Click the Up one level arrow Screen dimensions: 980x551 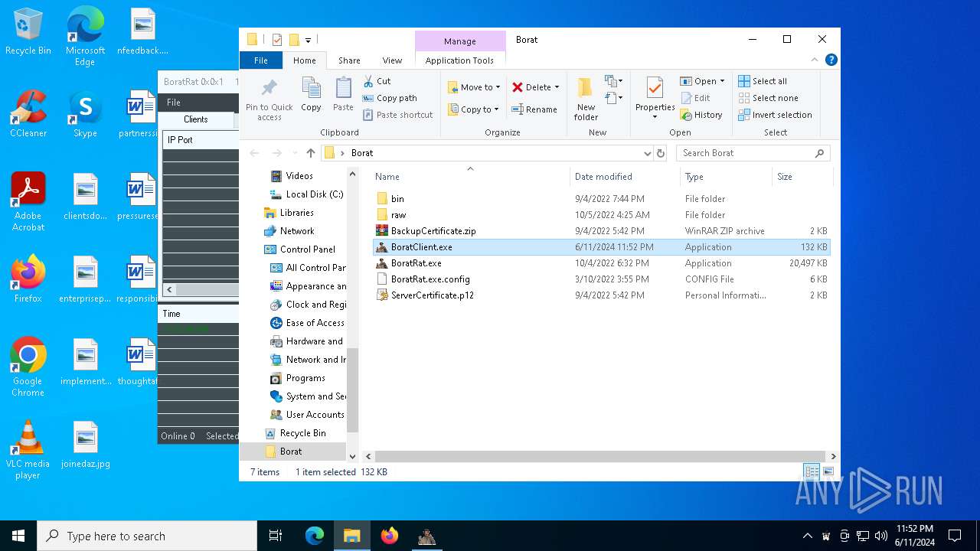[310, 153]
